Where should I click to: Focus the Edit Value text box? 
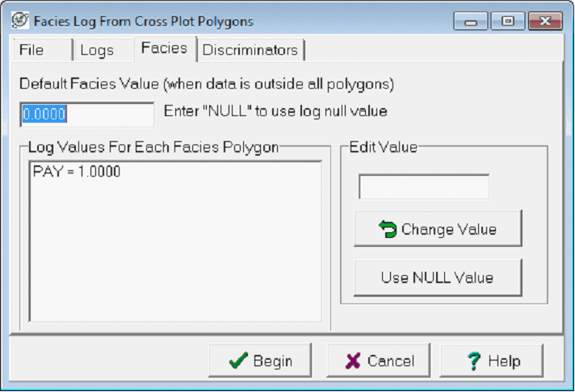point(424,187)
